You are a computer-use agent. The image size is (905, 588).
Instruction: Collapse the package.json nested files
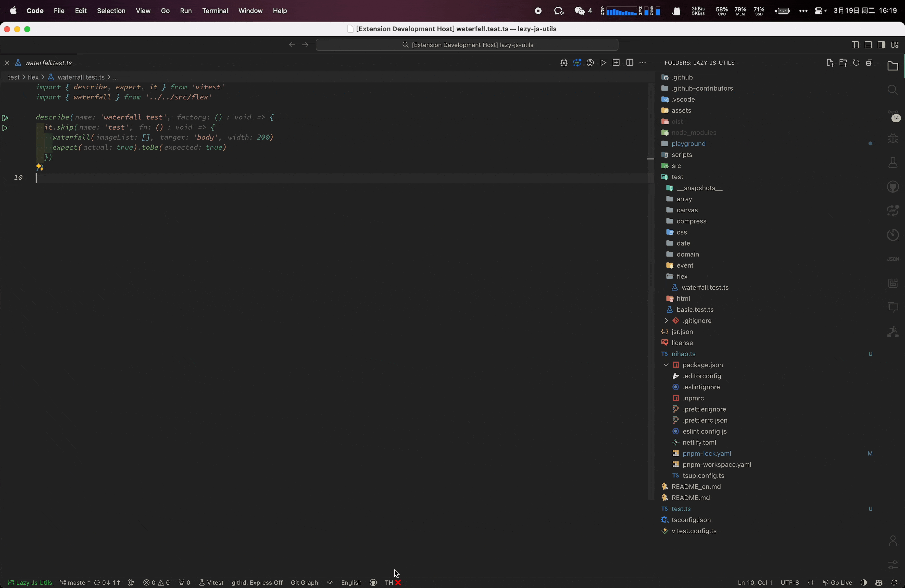point(666,365)
